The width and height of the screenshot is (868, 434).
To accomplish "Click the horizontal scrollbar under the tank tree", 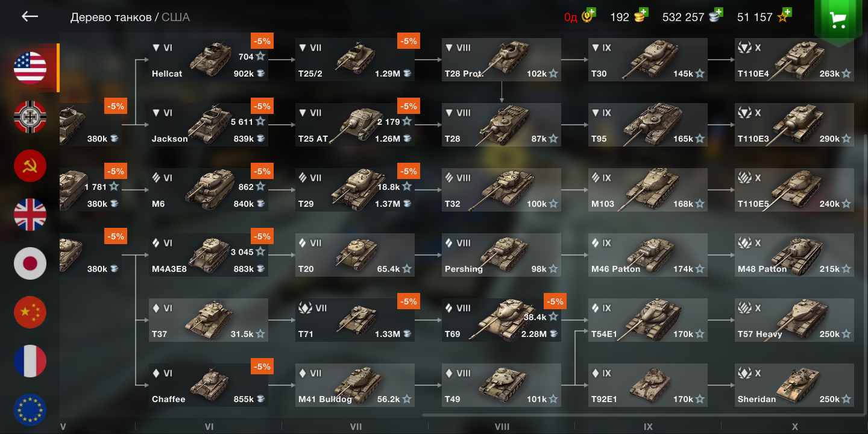I will pos(638,415).
